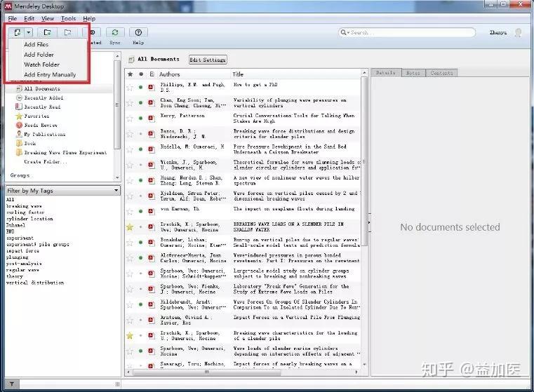
Task: Choose Watch Folder from the dropdown menu
Action: coord(41,65)
